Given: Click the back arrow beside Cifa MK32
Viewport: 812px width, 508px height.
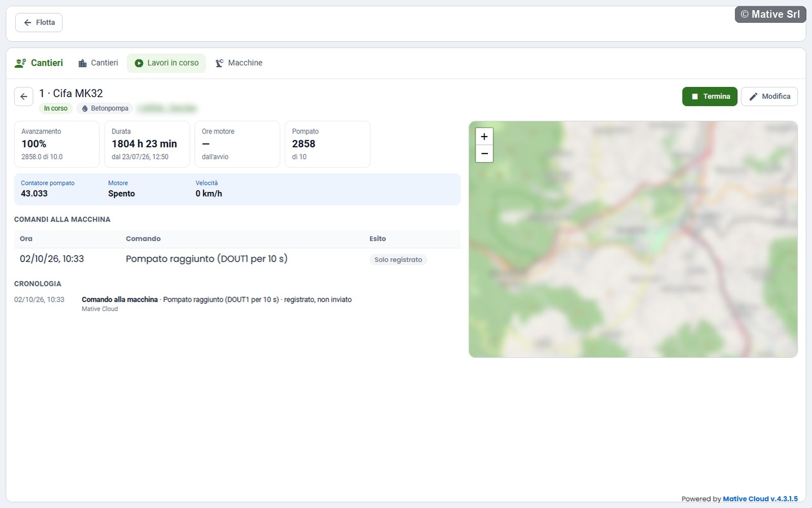Looking at the screenshot, I should tap(24, 97).
